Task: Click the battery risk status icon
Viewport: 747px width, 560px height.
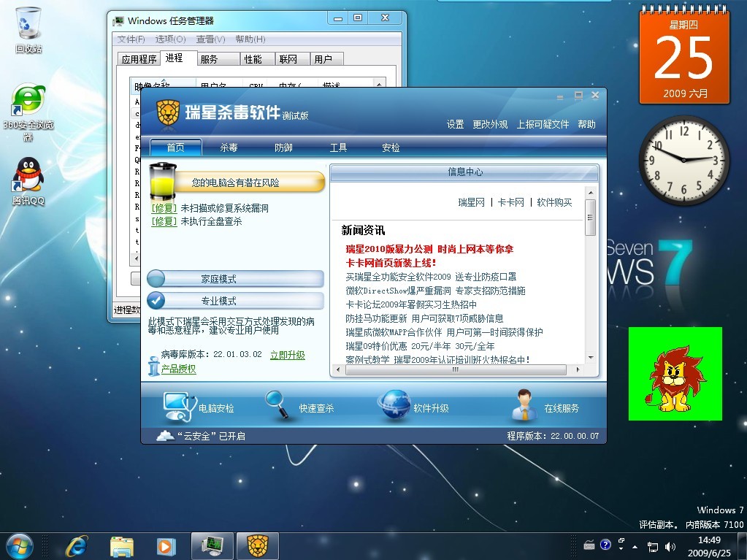Action: click(x=163, y=181)
